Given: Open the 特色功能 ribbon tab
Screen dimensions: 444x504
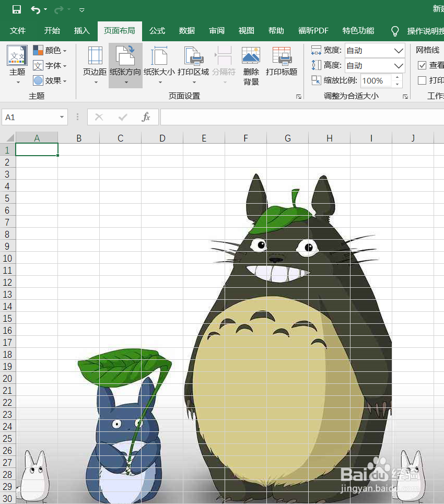Looking at the screenshot, I should coord(358,30).
